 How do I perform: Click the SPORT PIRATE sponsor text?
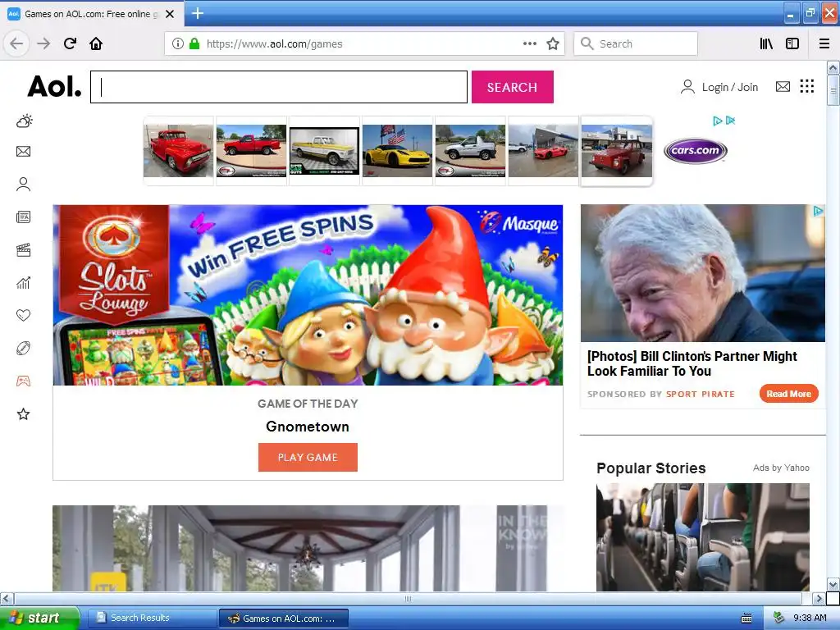pos(700,395)
